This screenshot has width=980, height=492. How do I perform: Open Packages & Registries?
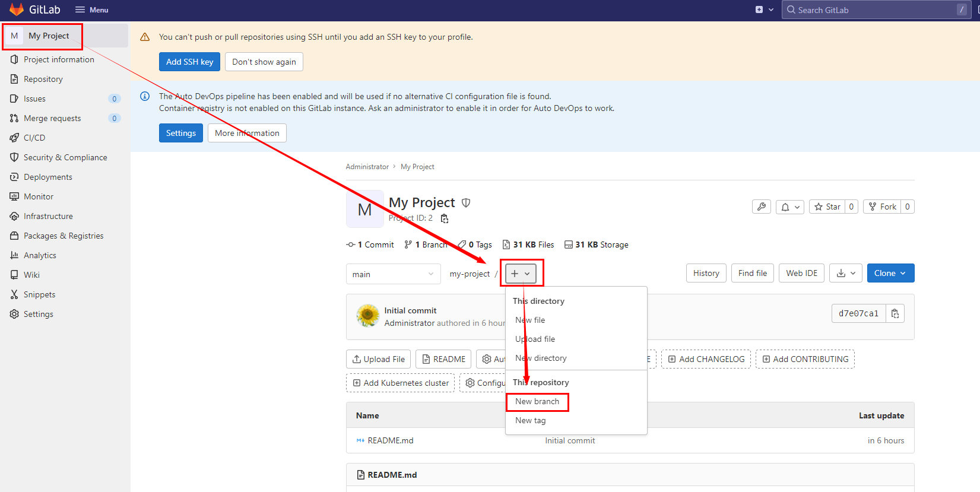(64, 236)
